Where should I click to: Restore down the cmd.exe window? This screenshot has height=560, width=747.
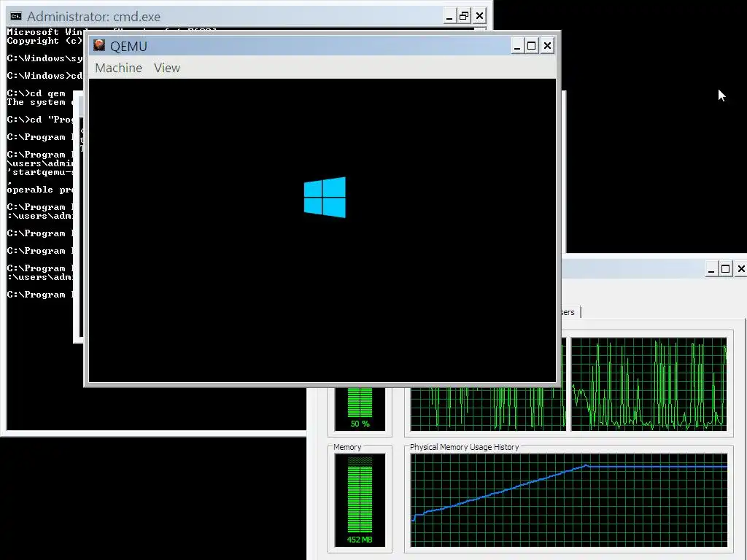pyautogui.click(x=463, y=16)
